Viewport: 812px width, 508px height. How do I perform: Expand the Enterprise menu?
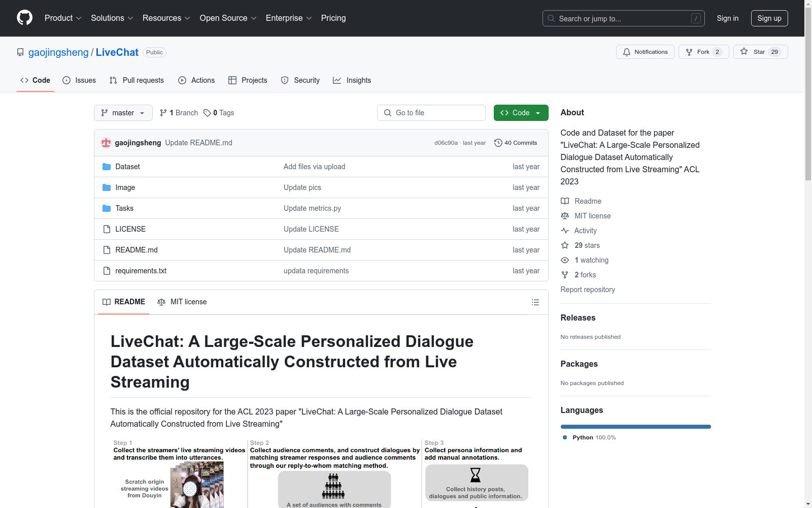289,18
